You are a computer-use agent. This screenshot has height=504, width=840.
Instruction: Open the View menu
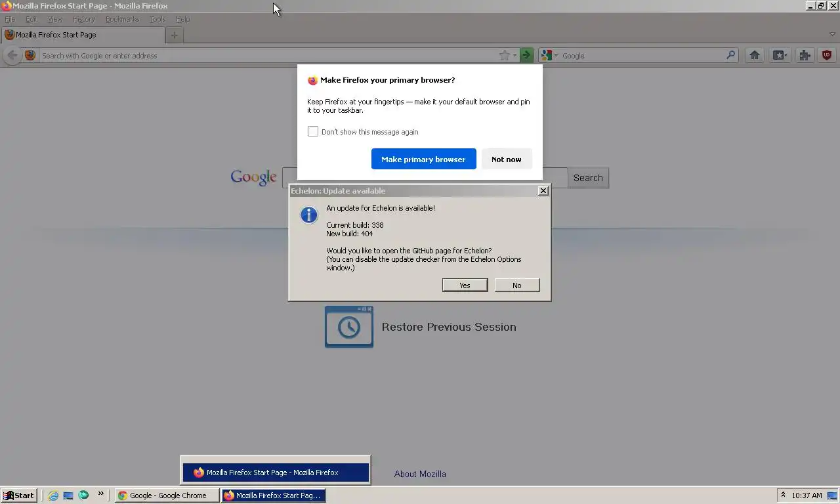(x=55, y=19)
